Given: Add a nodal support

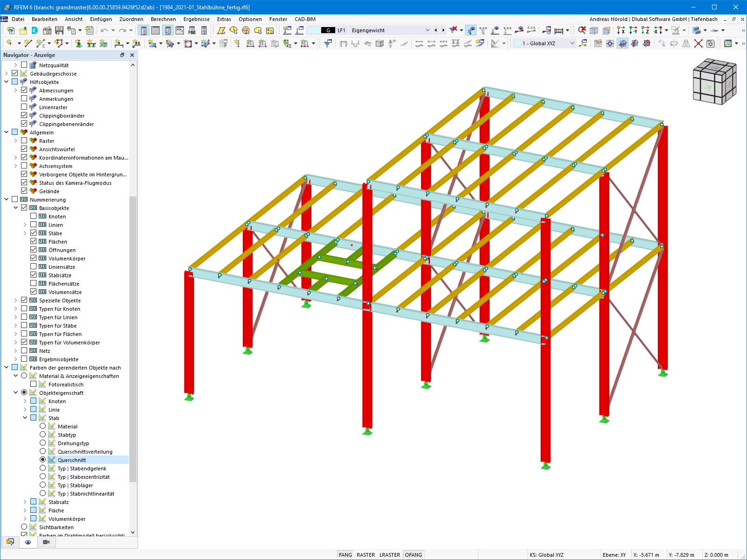Looking at the screenshot, I should tap(78, 43).
